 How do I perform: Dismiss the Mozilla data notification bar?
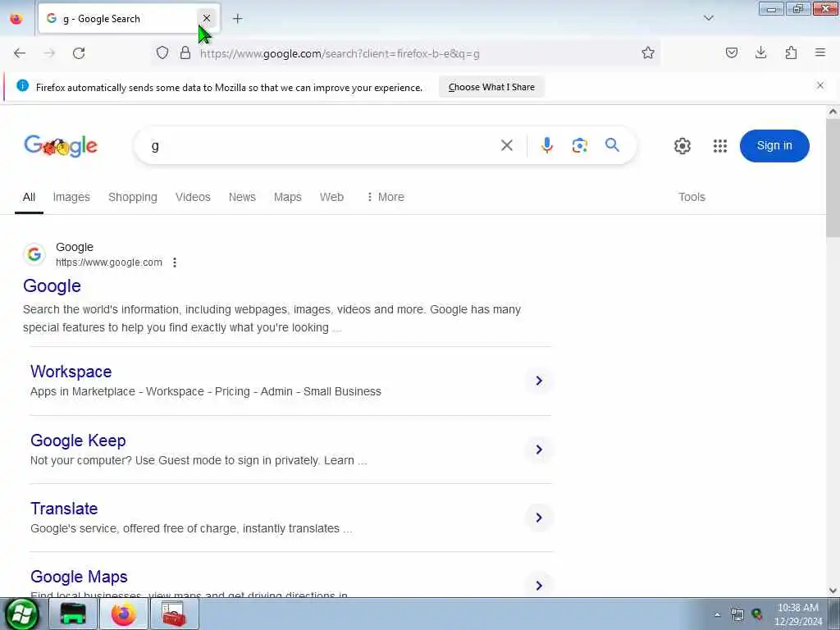[x=819, y=85]
